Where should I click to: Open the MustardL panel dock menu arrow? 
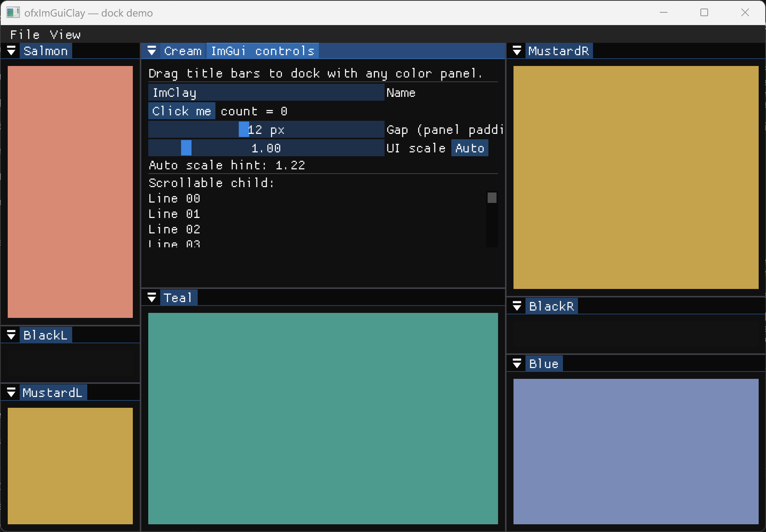(x=11, y=392)
